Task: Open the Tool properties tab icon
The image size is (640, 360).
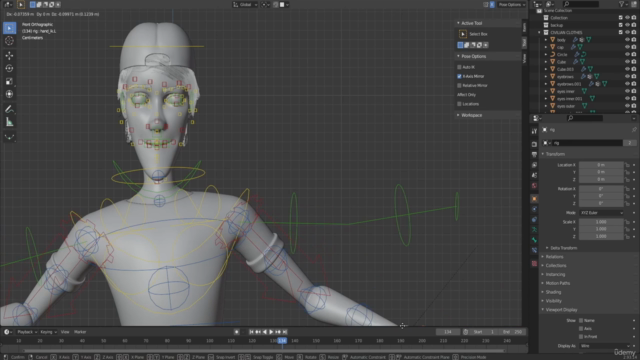Action: [x=534, y=131]
